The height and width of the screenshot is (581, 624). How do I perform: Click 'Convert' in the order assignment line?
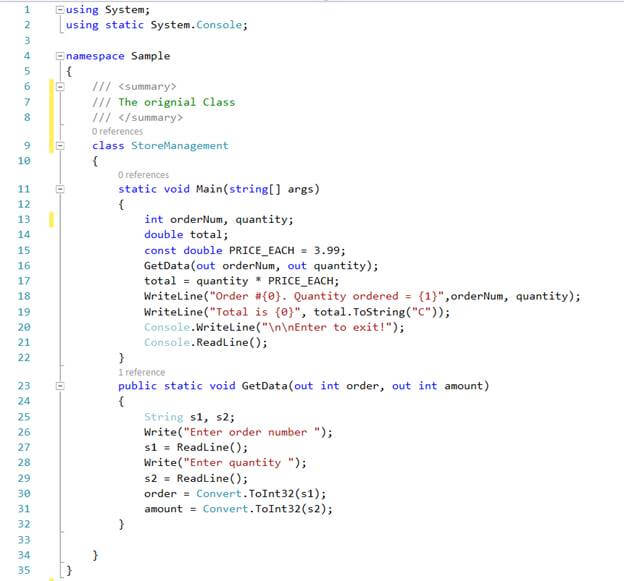(219, 494)
